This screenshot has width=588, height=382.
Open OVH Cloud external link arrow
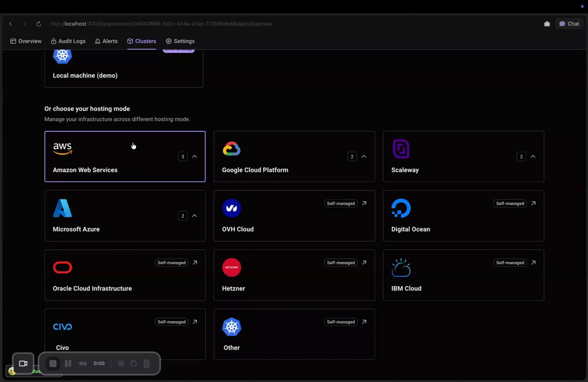click(364, 203)
